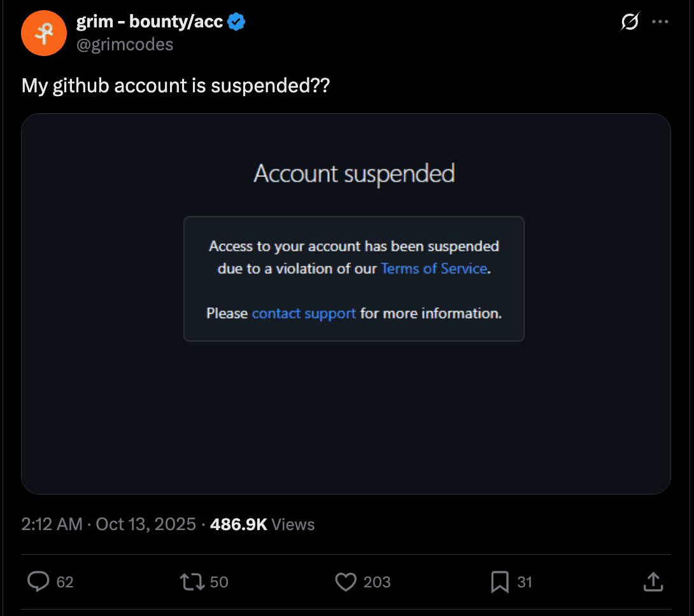The height and width of the screenshot is (616, 694).
Task: Click the like count 203
Action: [x=377, y=582]
